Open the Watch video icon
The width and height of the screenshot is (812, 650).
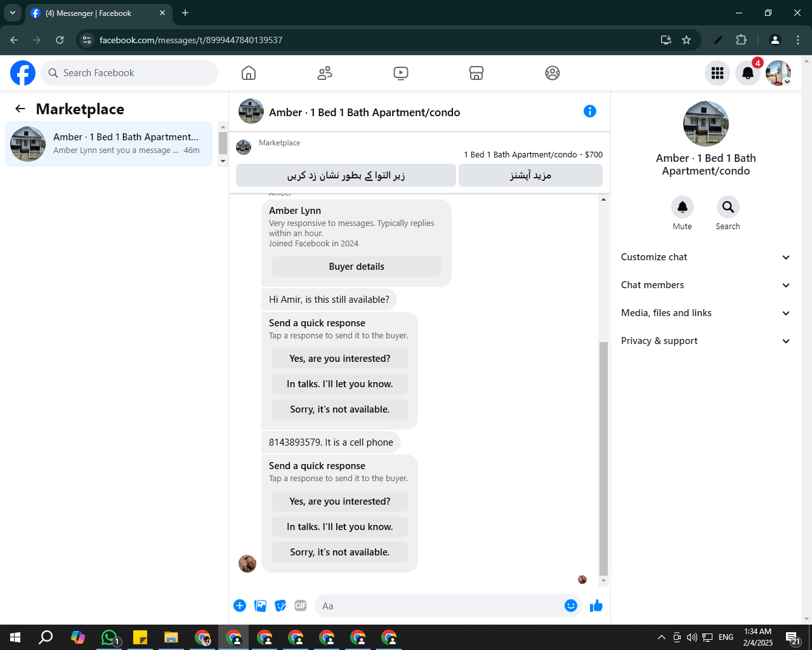pos(401,73)
